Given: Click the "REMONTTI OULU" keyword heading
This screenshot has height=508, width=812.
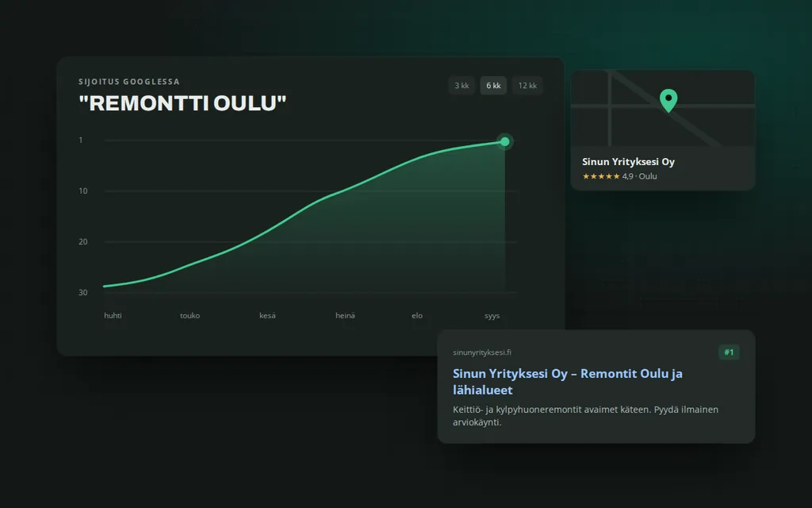Looking at the screenshot, I should pyautogui.click(x=182, y=103).
